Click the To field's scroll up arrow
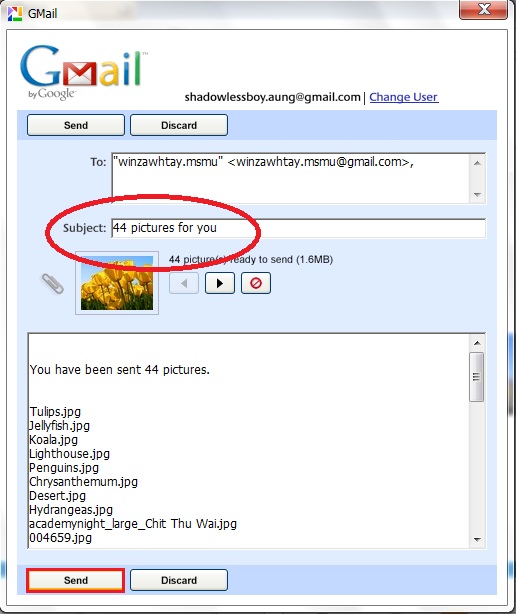 477,163
